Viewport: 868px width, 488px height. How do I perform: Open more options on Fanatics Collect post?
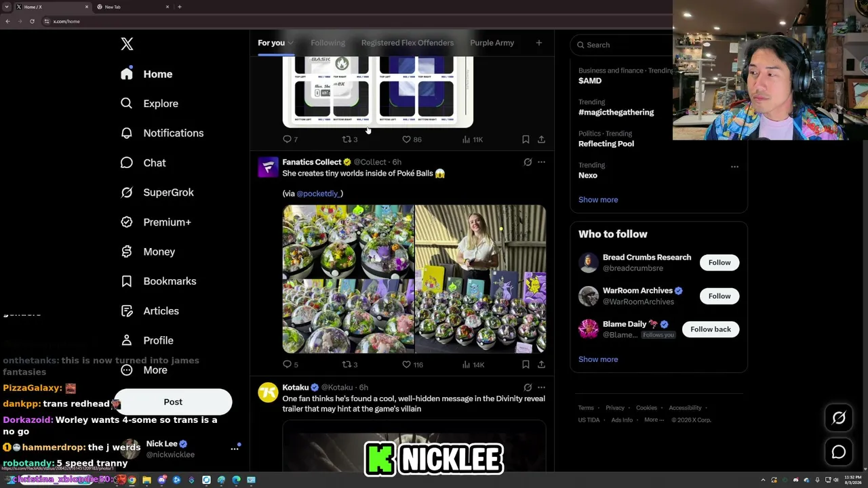(541, 162)
